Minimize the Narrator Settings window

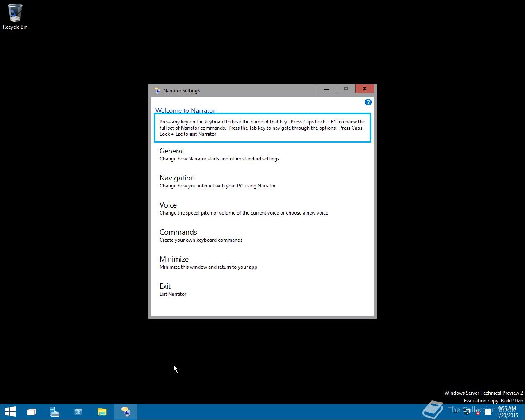[x=326, y=89]
